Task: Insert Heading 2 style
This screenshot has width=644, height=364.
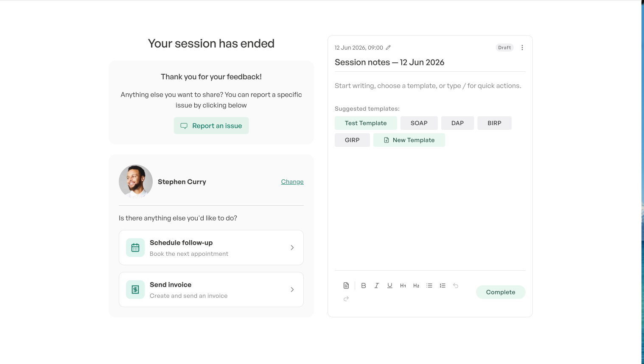Action: 416,286
